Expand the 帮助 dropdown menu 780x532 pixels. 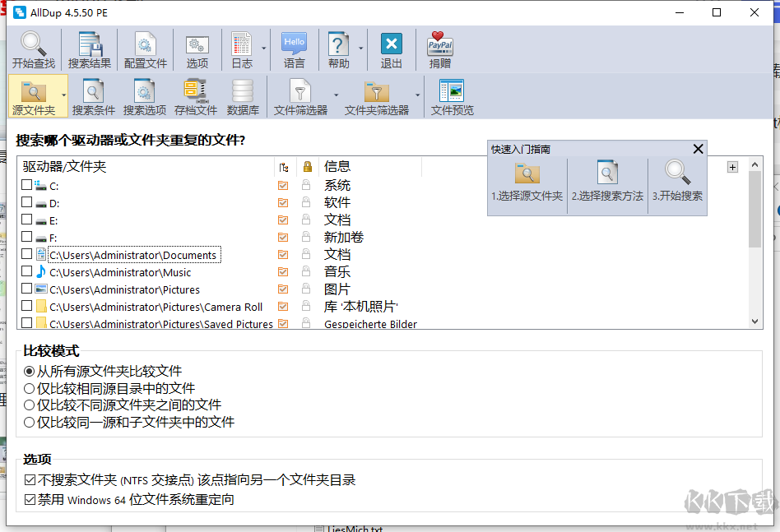pos(360,48)
